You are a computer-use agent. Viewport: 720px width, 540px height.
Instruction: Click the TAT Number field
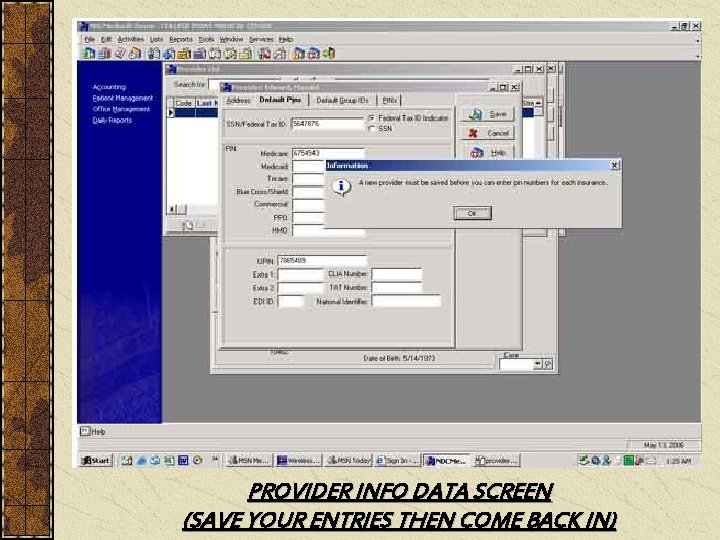[397, 287]
